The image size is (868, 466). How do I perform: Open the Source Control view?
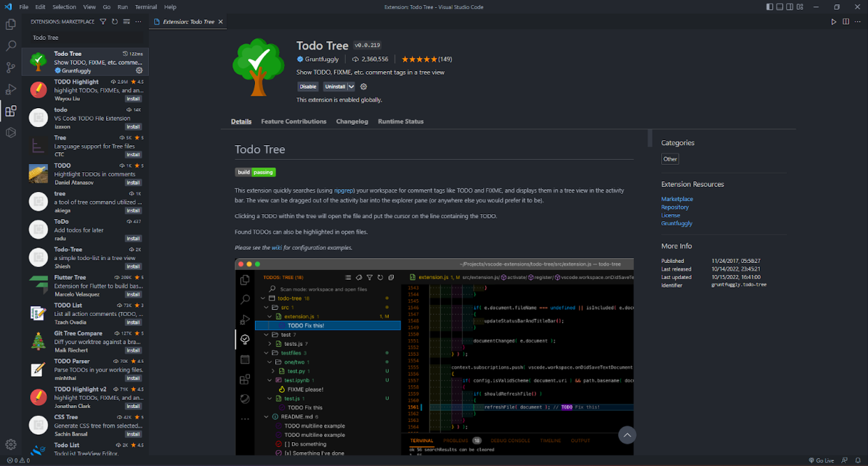(10, 67)
